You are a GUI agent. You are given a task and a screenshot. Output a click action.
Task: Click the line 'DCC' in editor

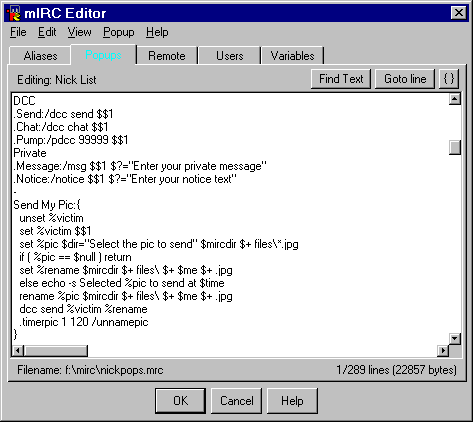[24, 101]
